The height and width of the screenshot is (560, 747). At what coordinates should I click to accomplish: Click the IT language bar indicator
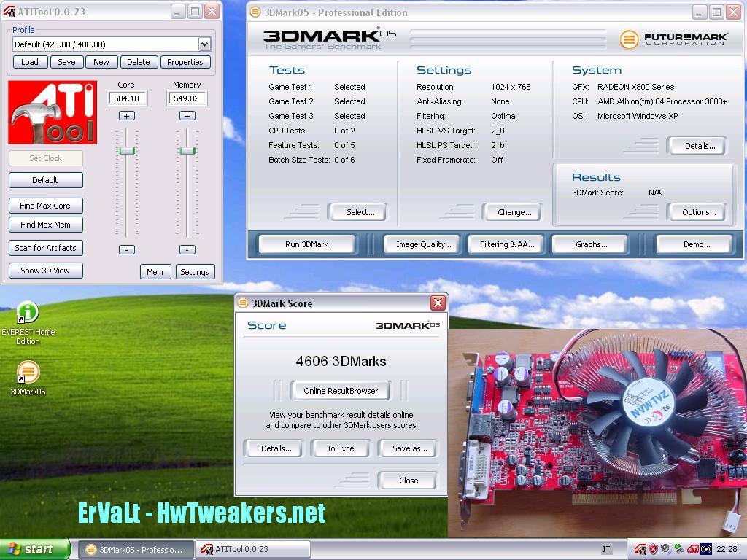coord(606,550)
